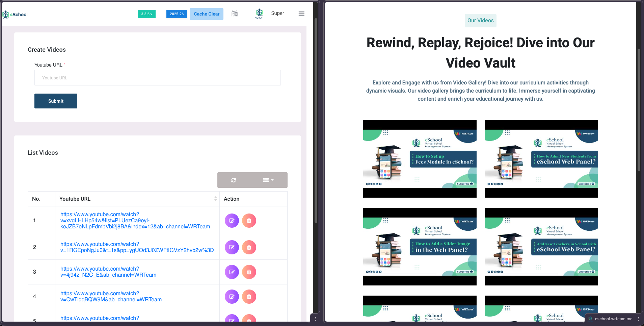This screenshot has height=326, width=644.
Task: Open the first YouTube link in the list
Action: 135,220
